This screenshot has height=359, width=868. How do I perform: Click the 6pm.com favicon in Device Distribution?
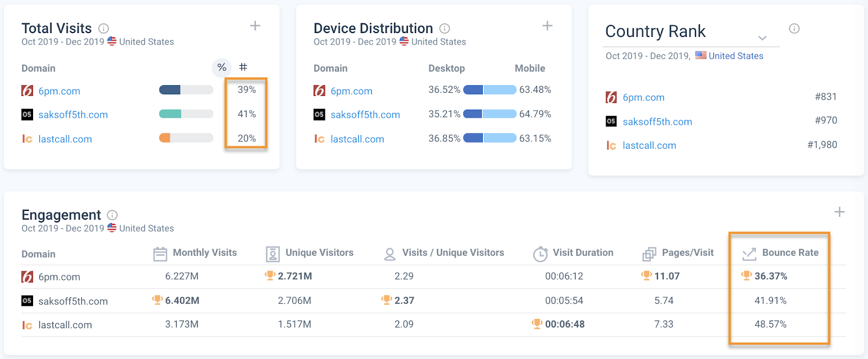(320, 91)
